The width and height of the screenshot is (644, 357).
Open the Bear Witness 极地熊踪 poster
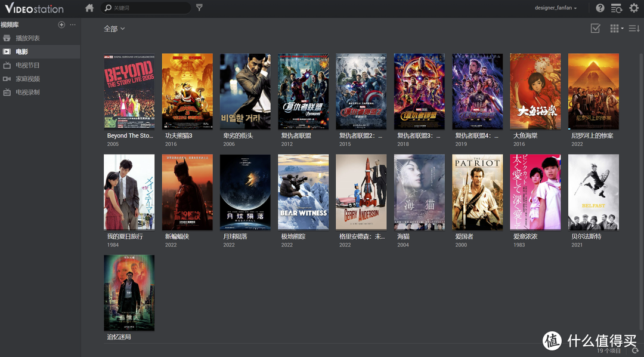click(303, 192)
